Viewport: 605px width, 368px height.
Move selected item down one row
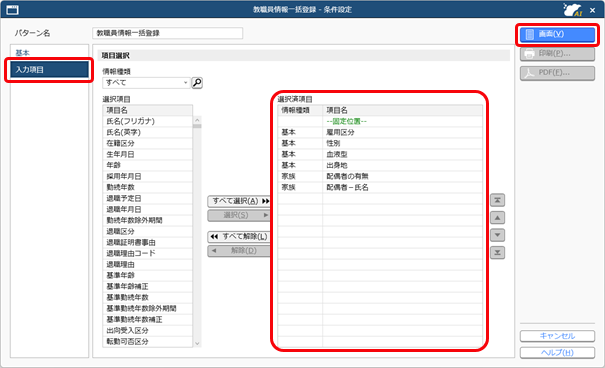pyautogui.click(x=497, y=235)
